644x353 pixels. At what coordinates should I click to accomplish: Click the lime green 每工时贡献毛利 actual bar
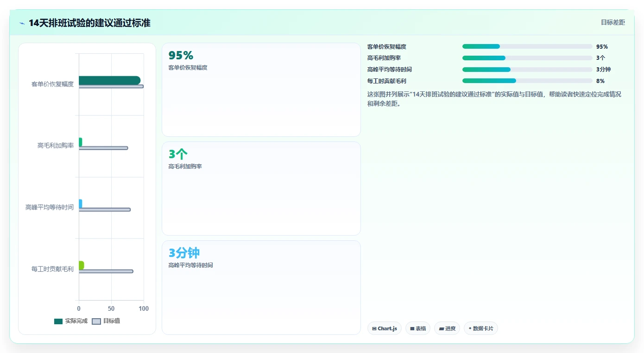point(82,265)
